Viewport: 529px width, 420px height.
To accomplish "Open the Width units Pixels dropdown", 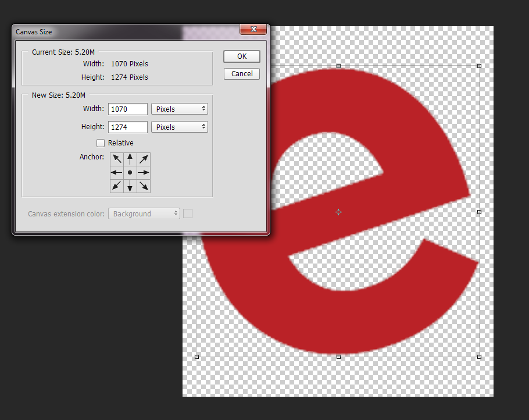I will tap(179, 109).
